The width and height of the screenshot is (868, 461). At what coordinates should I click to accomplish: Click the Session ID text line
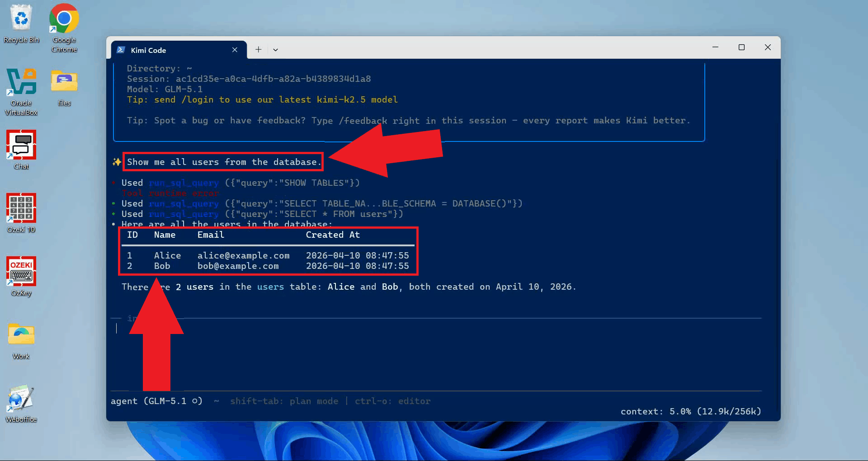point(249,79)
